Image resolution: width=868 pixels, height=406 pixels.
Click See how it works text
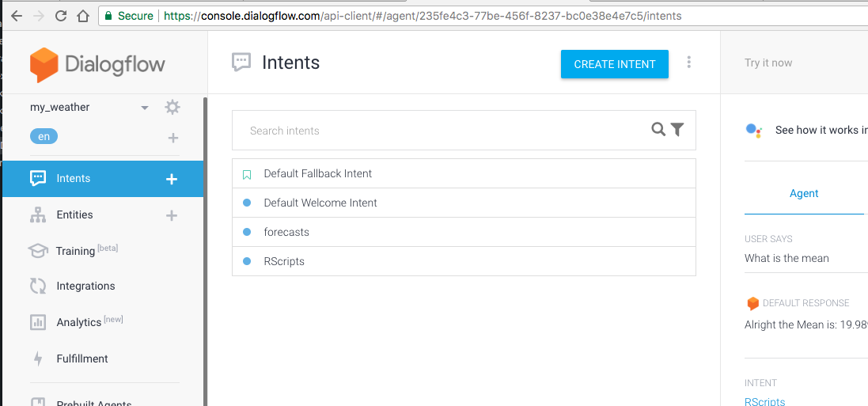(x=821, y=130)
